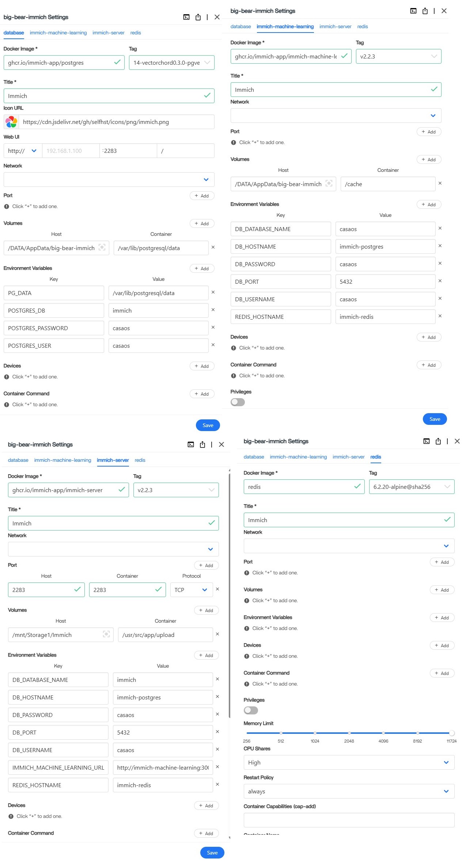Image resolution: width=466 pixels, height=868 pixels.
Task: Add an environment variable above PG_DATA
Action: 202,268
